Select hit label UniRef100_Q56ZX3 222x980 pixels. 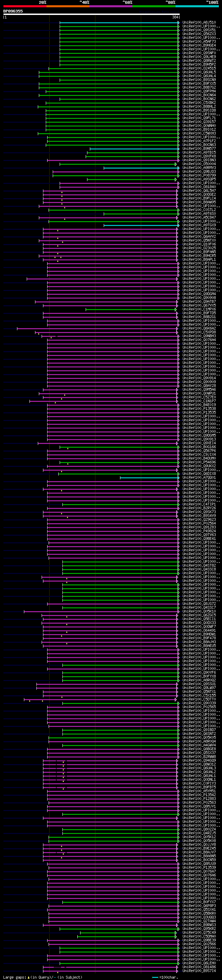click(x=199, y=34)
